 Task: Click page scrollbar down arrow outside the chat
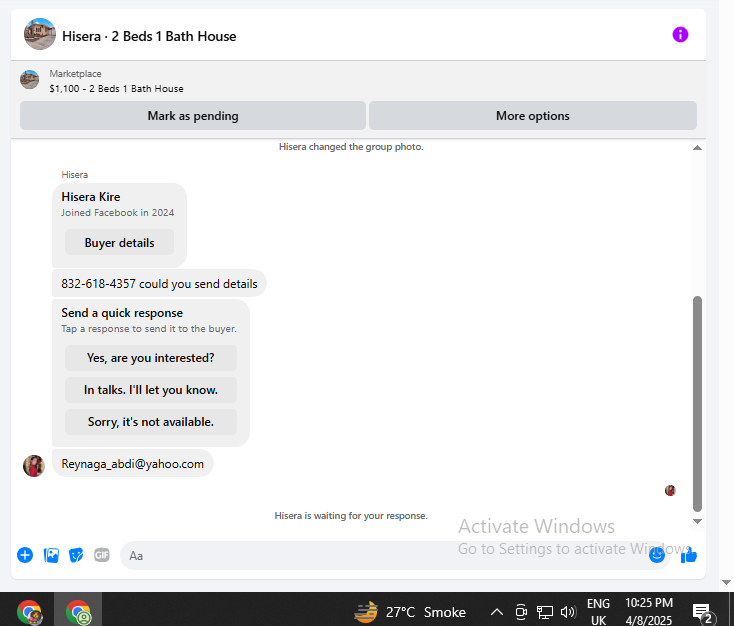(726, 582)
